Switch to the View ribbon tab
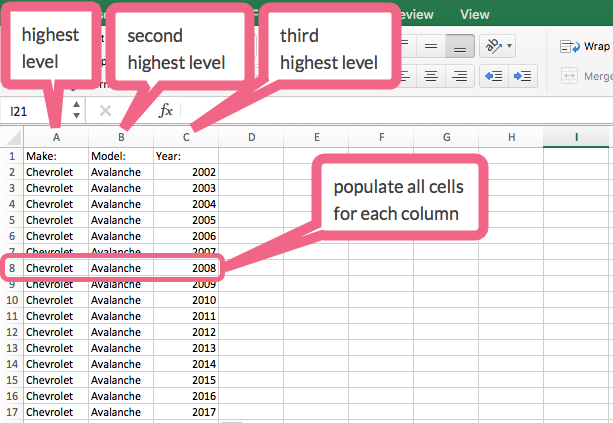The height and width of the screenshot is (423, 613). (x=475, y=14)
